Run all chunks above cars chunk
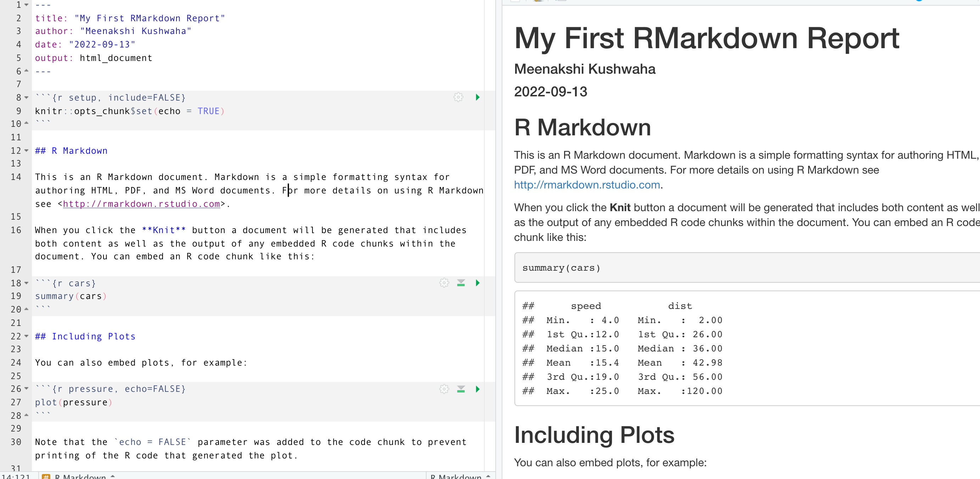This screenshot has height=479, width=980. [x=461, y=283]
